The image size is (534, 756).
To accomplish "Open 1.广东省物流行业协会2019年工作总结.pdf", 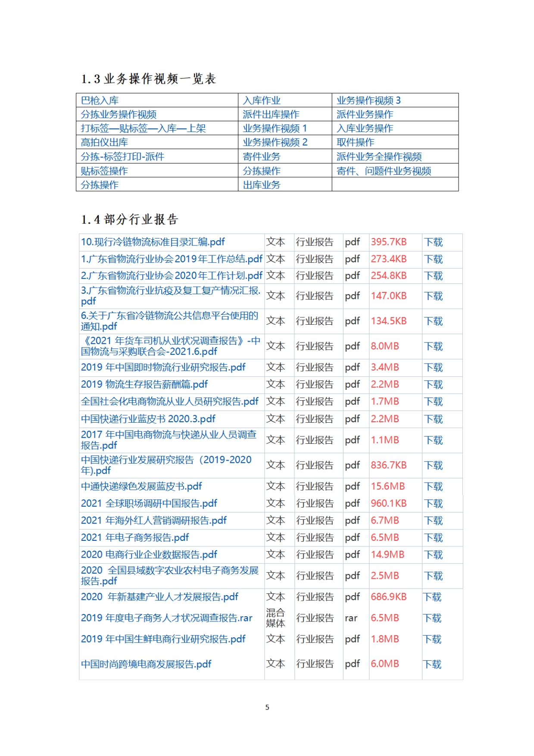I will coord(172,259).
